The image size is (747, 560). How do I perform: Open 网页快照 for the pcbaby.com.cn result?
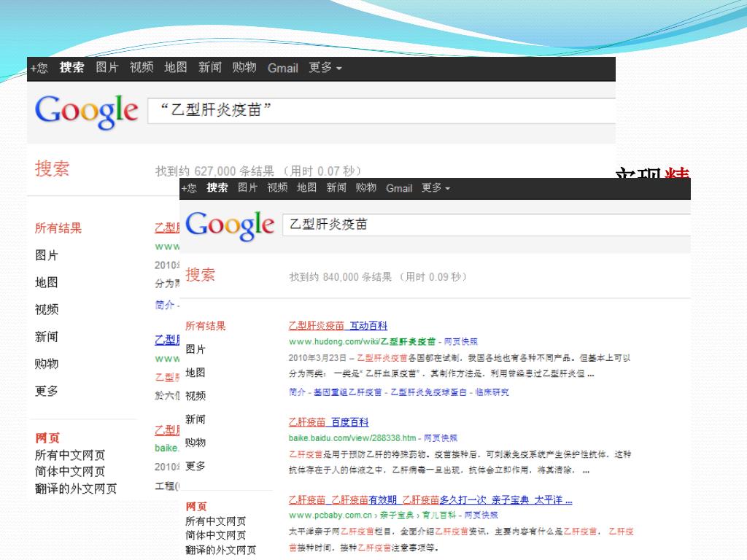tap(481, 516)
